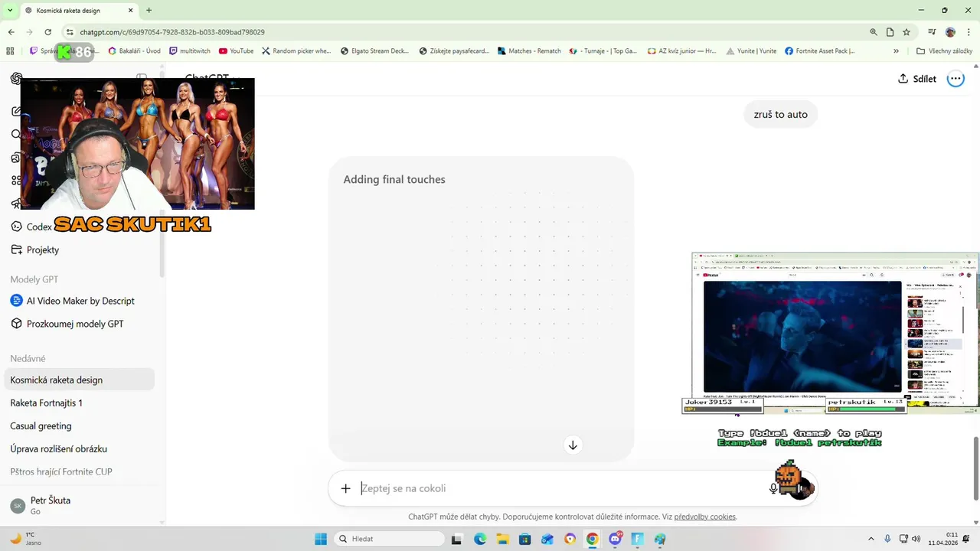The image size is (980, 551).
Task: Open Prozkoumej modely GPT
Action: point(75,324)
